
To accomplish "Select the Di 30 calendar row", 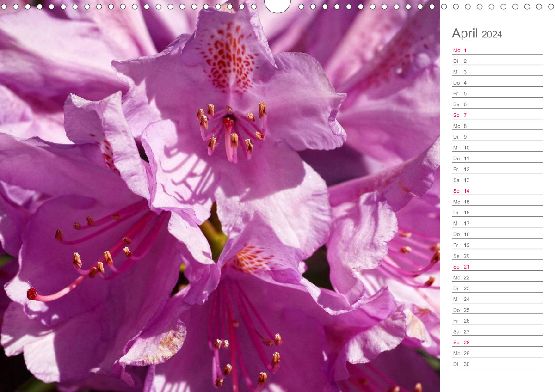I will (497, 364).
